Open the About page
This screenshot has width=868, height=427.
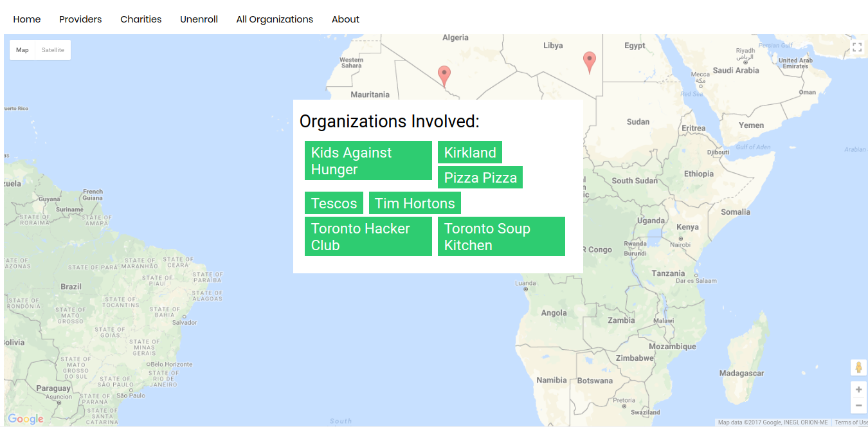tap(345, 19)
